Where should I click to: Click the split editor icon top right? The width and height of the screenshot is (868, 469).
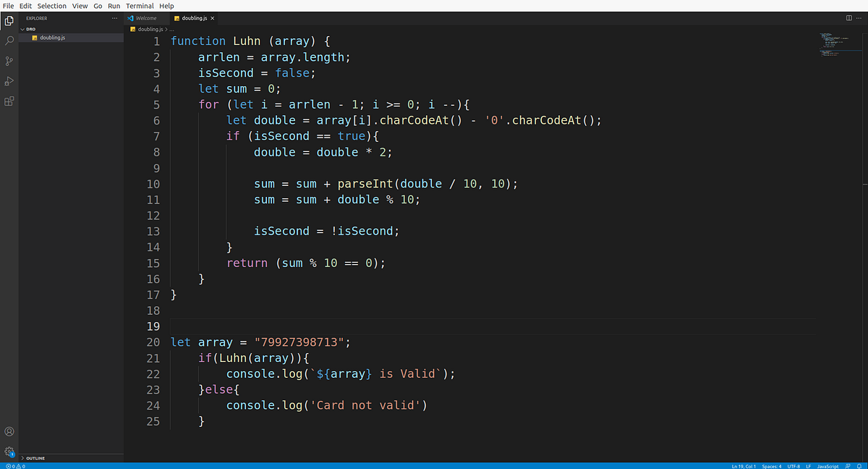pyautogui.click(x=848, y=17)
